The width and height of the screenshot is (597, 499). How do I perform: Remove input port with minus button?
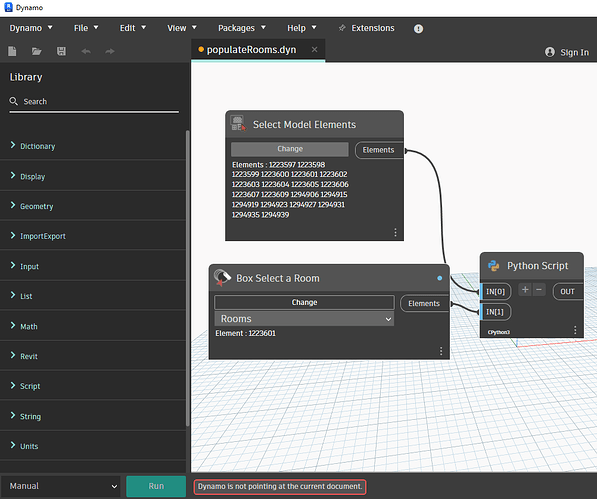[539, 290]
